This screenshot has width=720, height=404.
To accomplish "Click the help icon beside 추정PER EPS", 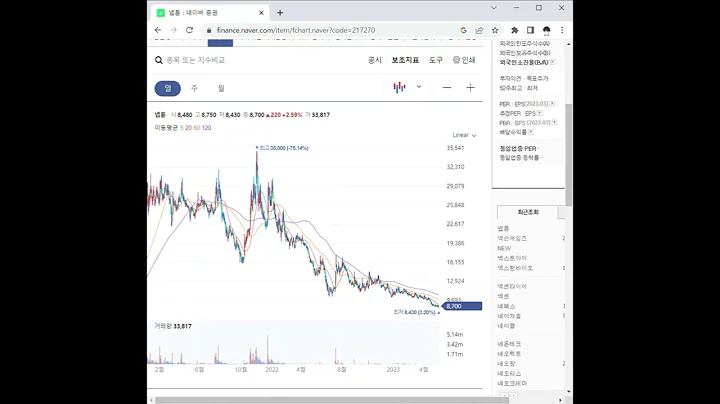I will 540,113.
